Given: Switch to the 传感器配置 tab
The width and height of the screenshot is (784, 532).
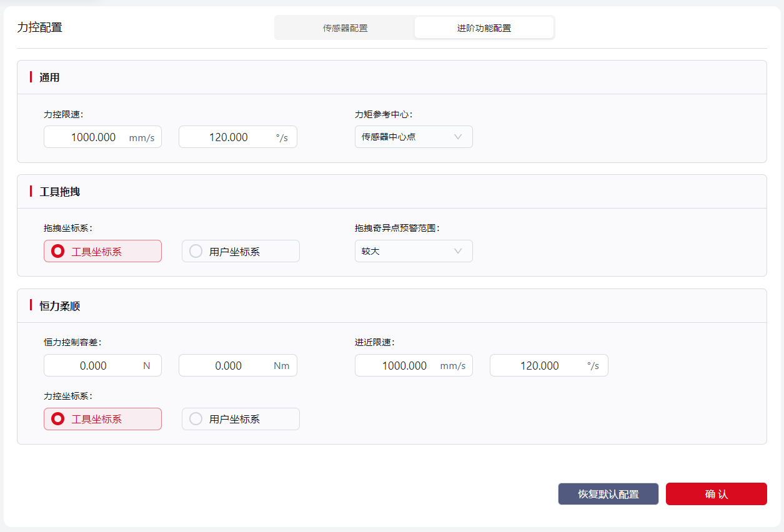Looking at the screenshot, I should 345,28.
